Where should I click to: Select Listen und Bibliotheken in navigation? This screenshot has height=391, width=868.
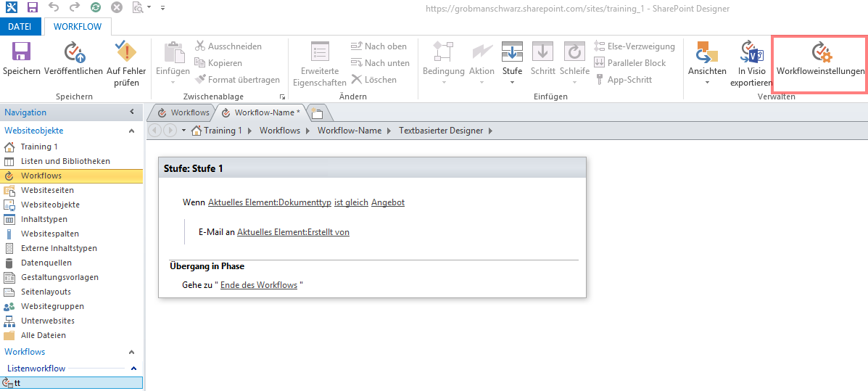pyautogui.click(x=65, y=161)
